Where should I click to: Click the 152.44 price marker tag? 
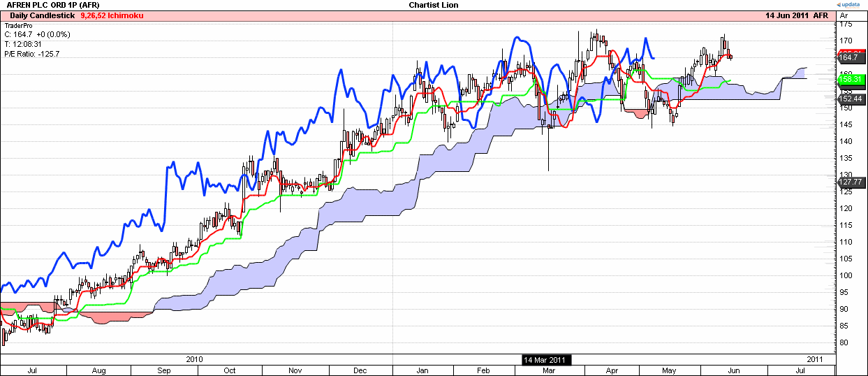(x=851, y=99)
